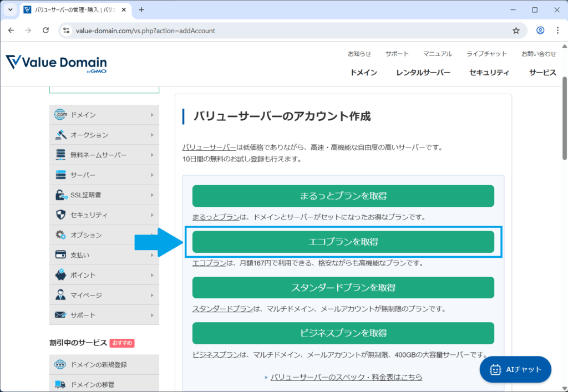Expand the サーバー sidebar menu arrow
This screenshot has width=568, height=392.
tap(152, 175)
